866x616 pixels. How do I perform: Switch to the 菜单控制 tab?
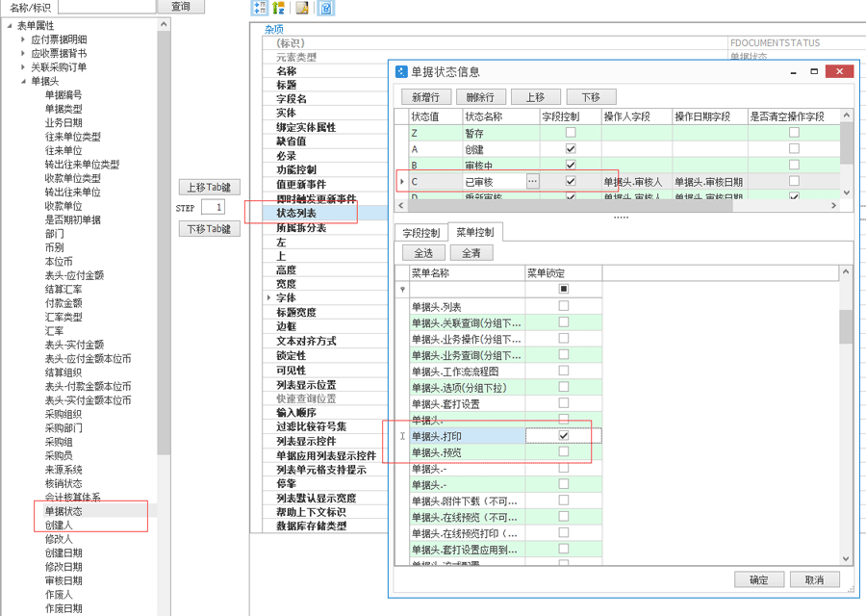pos(475,233)
